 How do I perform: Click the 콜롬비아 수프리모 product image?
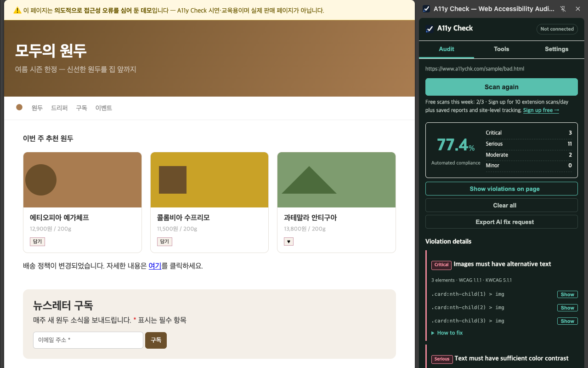point(209,180)
